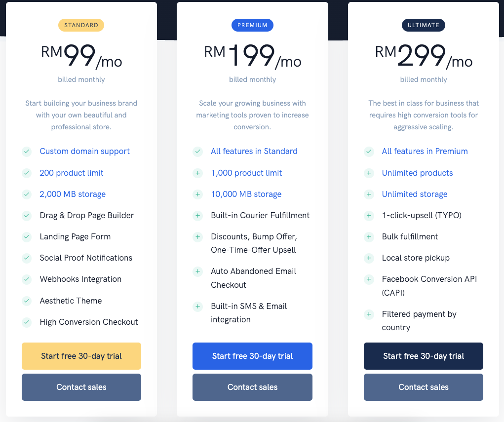Click the checkmark icon next to Aesthetic Theme
The height and width of the screenshot is (422, 504).
point(27,301)
